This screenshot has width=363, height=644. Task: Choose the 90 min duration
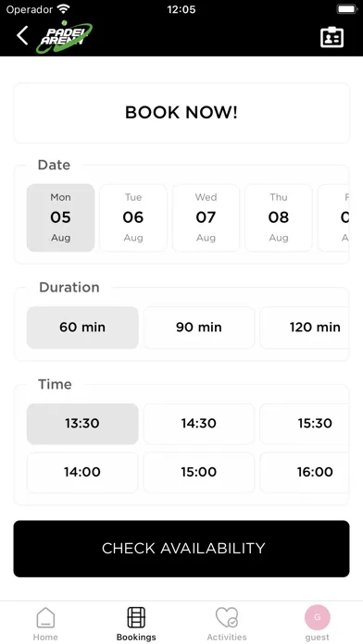[199, 328]
